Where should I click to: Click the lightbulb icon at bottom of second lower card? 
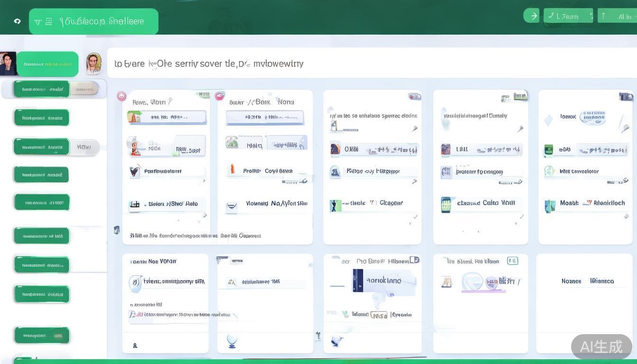pos(232,341)
